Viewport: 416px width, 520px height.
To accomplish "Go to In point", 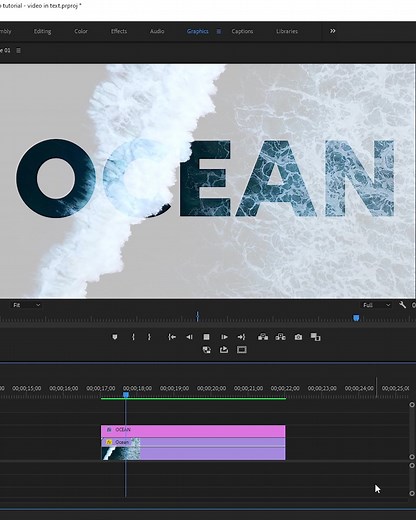I will click(172, 337).
